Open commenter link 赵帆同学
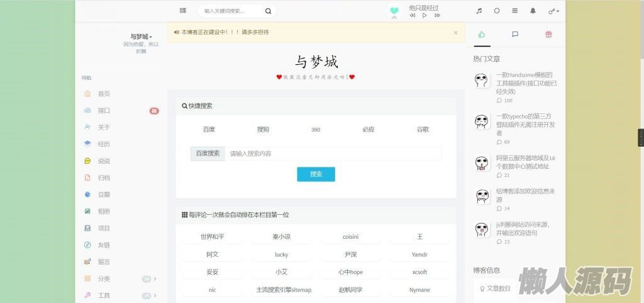The width and height of the screenshot is (644, 303). click(350, 290)
